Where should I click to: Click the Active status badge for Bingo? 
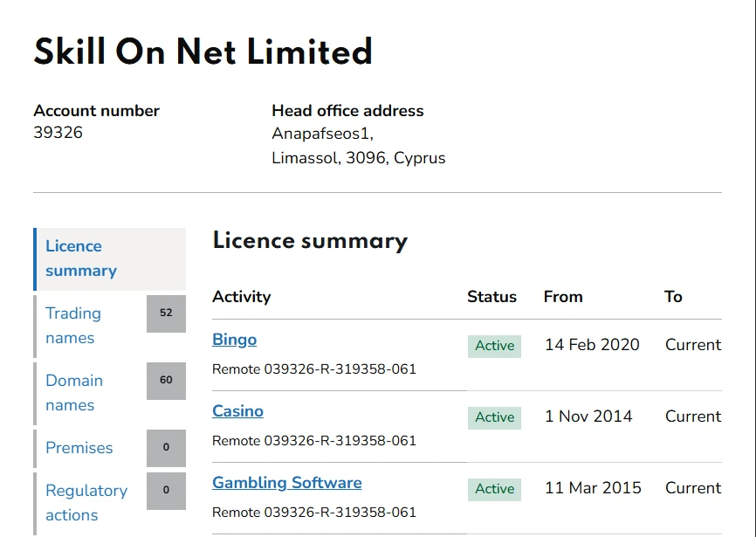[x=494, y=346]
